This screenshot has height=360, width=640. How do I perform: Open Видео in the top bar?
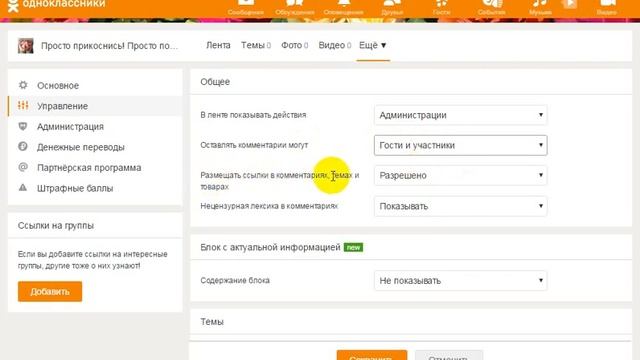(x=607, y=7)
